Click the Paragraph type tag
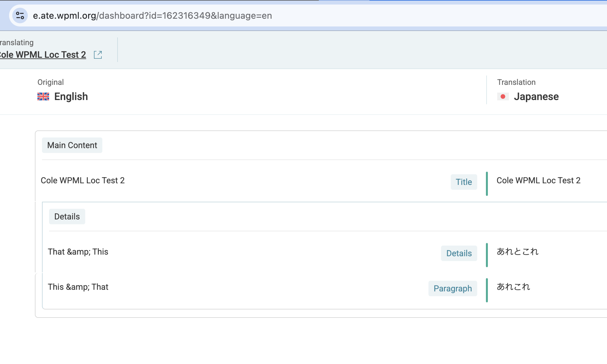The height and width of the screenshot is (364, 607). (453, 288)
